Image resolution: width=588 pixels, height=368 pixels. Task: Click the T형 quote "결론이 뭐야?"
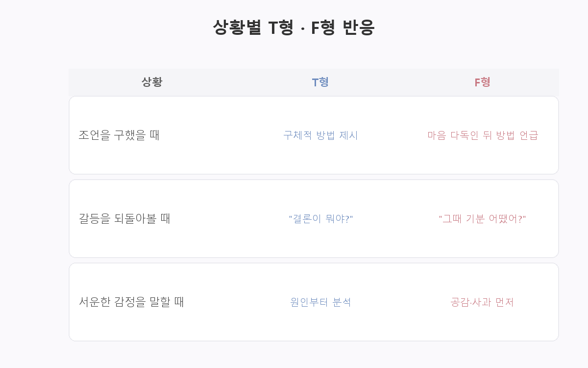[320, 219]
